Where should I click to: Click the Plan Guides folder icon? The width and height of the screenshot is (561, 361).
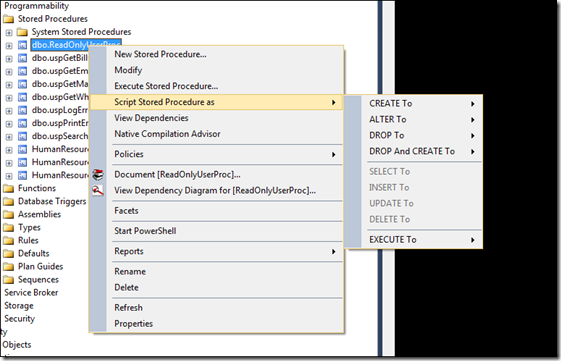pyautogui.click(x=8, y=267)
